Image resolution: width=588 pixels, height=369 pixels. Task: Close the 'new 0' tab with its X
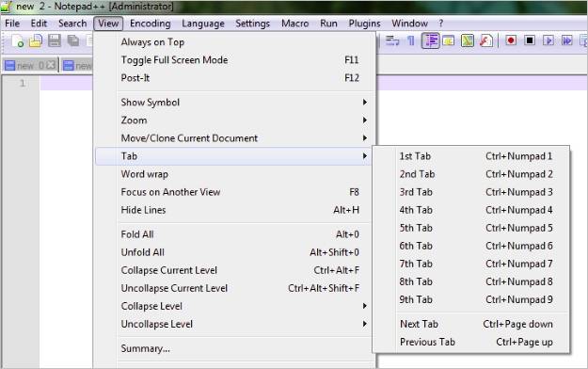pos(51,65)
